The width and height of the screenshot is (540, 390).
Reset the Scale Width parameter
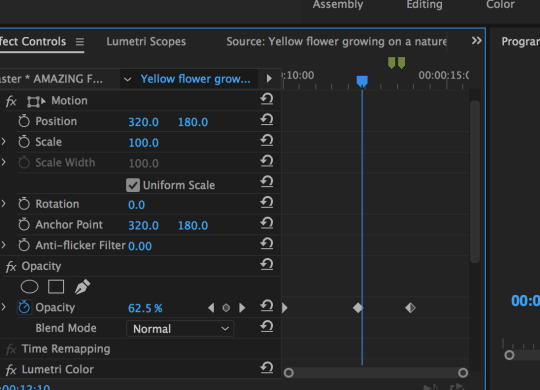tap(267, 161)
